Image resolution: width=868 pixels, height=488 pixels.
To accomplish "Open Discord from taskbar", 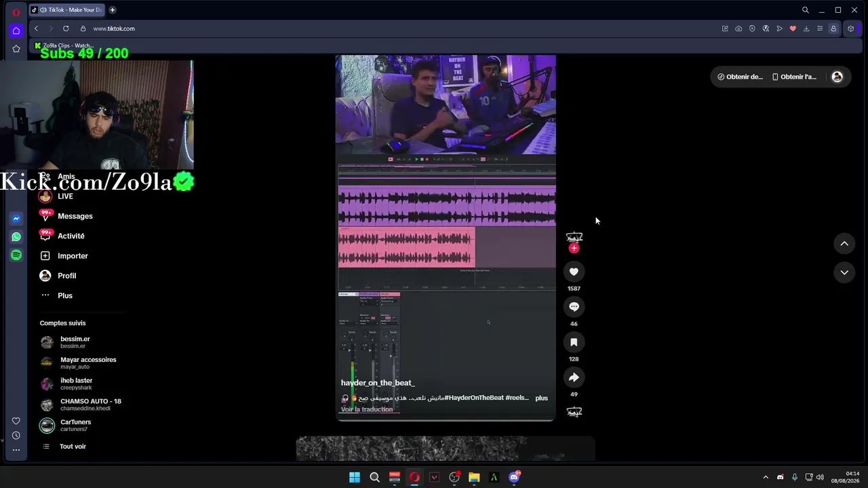I will point(514,477).
